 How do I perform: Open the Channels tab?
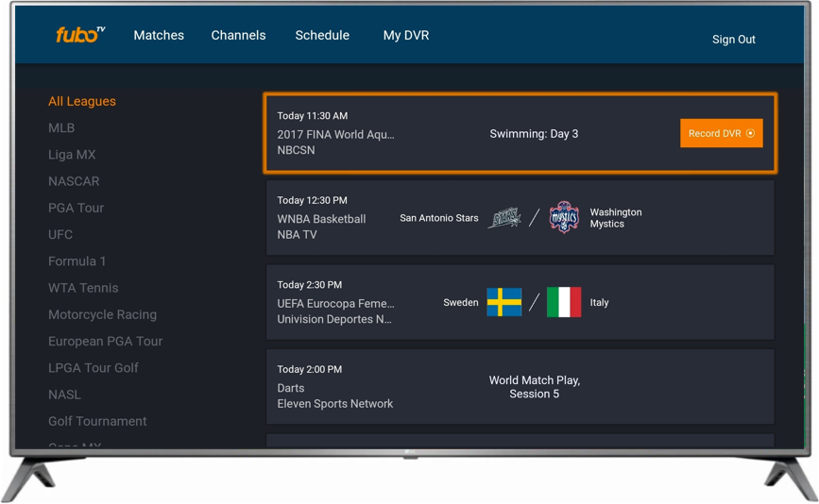238,36
